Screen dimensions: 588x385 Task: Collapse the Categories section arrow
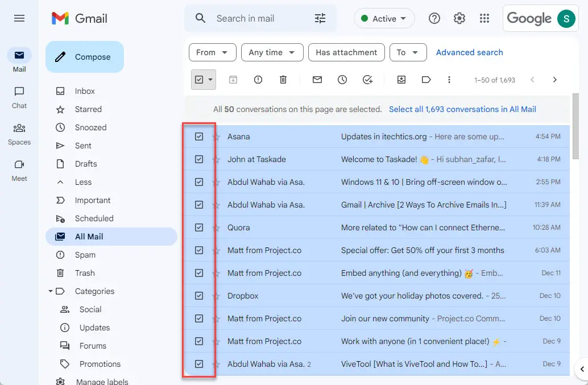(x=50, y=291)
